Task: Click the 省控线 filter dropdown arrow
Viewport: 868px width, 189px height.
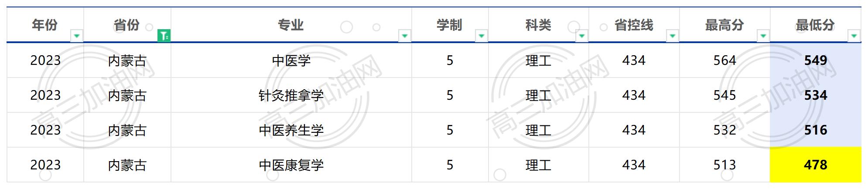Action: (x=673, y=36)
